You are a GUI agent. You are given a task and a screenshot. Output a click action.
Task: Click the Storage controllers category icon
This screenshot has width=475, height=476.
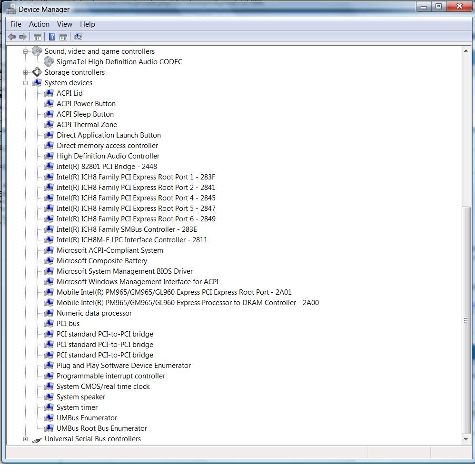pyautogui.click(x=37, y=72)
